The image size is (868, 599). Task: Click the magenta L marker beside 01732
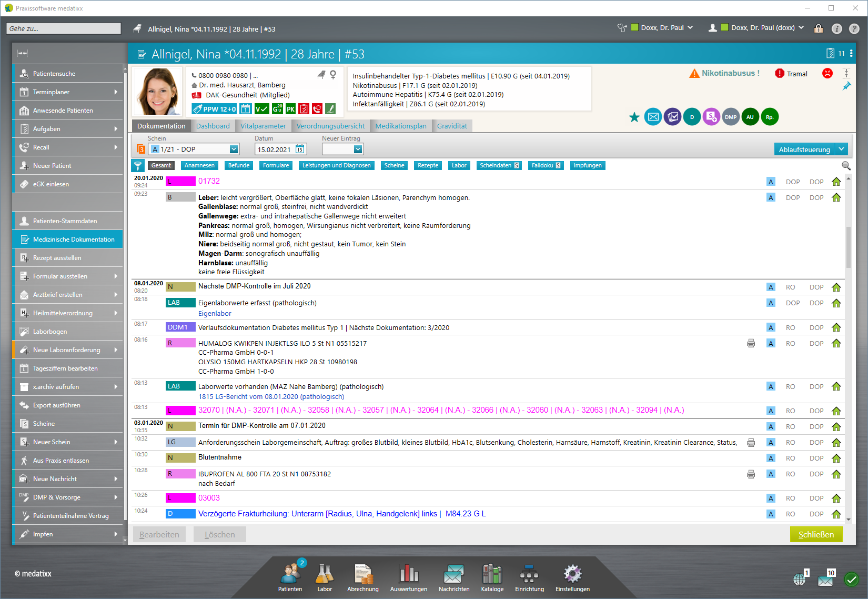[180, 181]
